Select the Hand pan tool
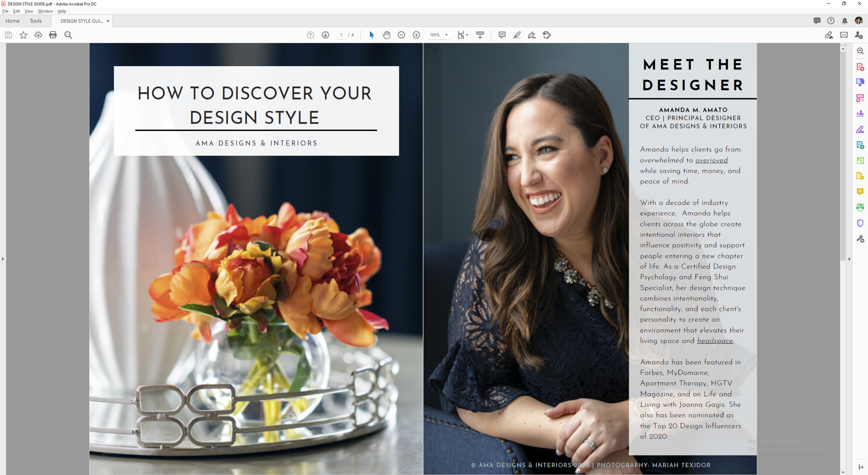The height and width of the screenshot is (475, 868). [x=386, y=35]
